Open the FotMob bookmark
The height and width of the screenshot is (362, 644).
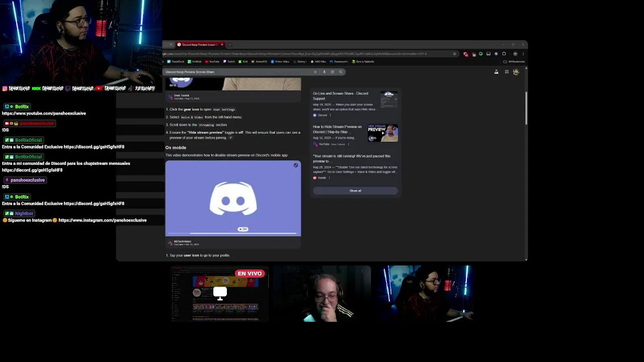195,61
